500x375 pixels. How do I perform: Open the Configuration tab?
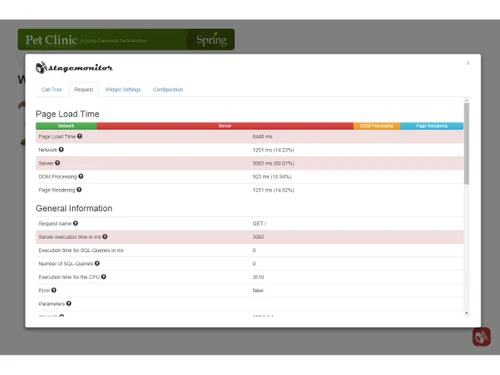(168, 89)
